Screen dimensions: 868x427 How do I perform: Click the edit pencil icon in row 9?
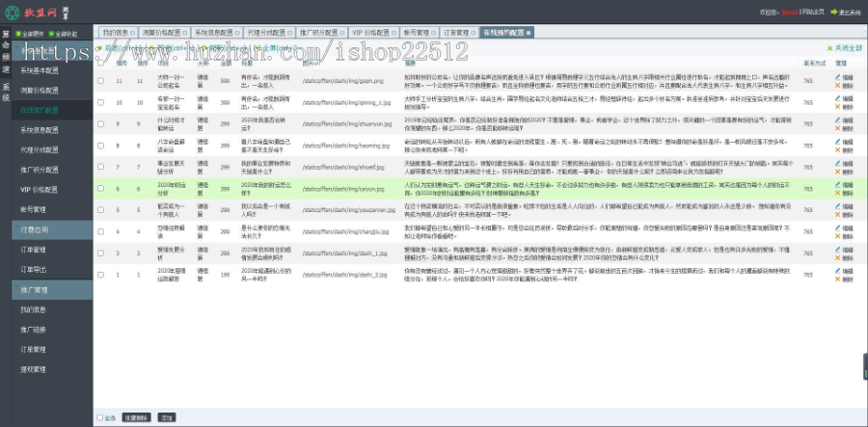tap(837, 120)
